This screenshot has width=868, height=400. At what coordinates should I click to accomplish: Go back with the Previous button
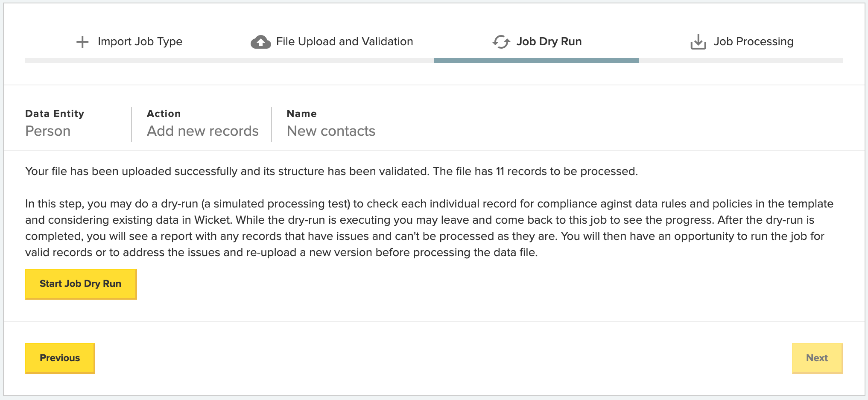coord(60,358)
